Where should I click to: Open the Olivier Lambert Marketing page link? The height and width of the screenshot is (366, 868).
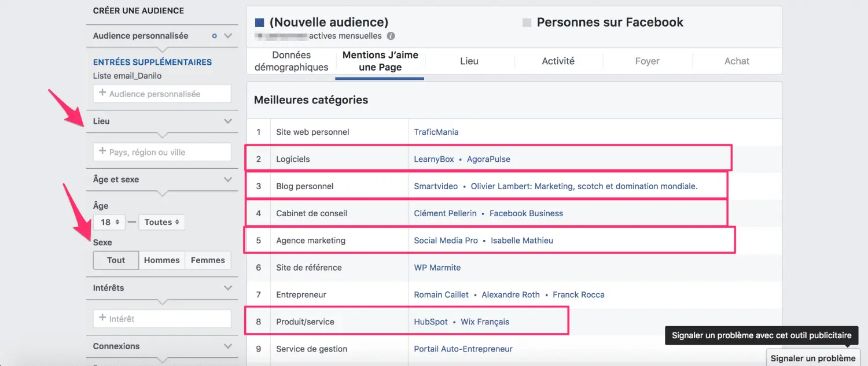point(584,186)
